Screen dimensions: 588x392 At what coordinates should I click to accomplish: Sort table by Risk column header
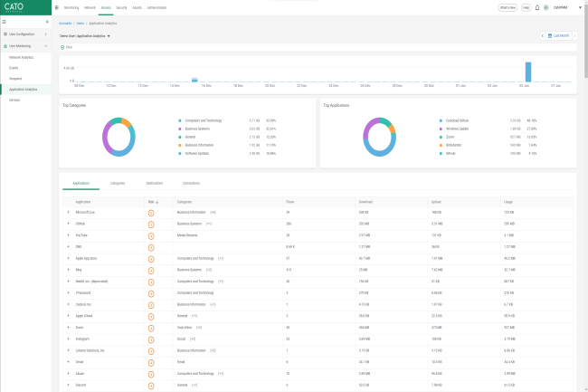point(151,201)
